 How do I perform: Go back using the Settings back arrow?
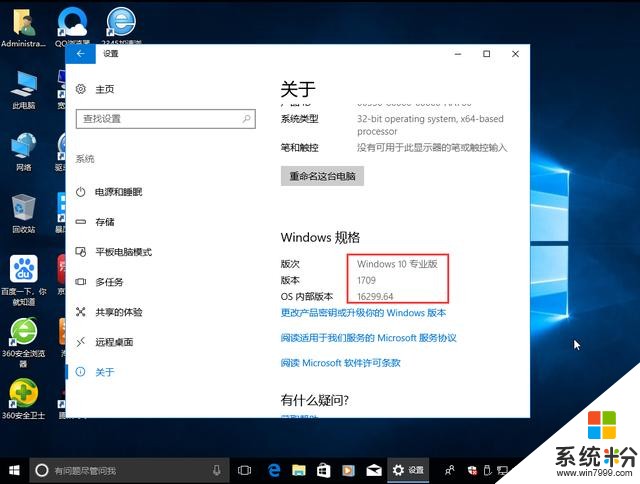tap(80, 53)
